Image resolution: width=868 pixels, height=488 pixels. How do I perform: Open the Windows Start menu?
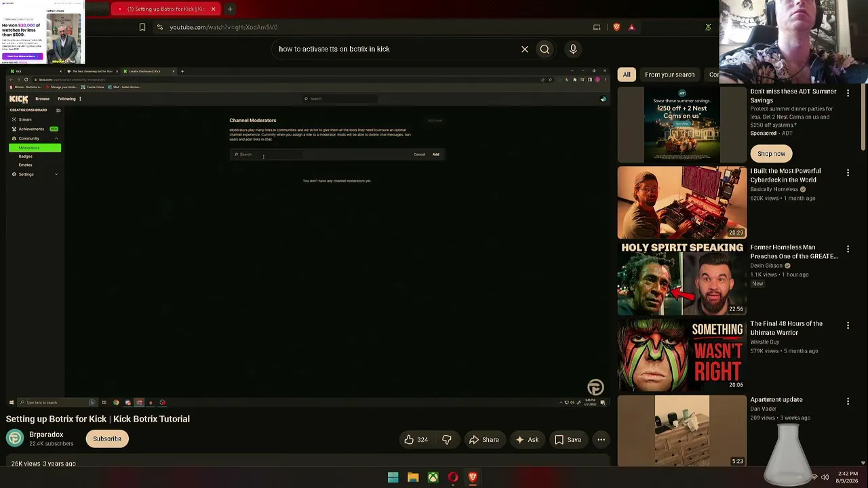tap(393, 477)
